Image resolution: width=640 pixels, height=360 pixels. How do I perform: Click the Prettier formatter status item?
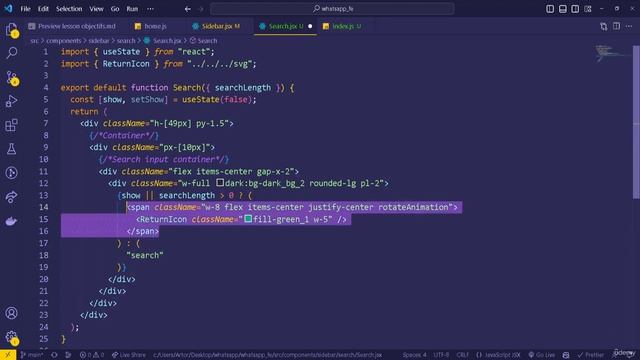pyautogui.click(x=590, y=355)
